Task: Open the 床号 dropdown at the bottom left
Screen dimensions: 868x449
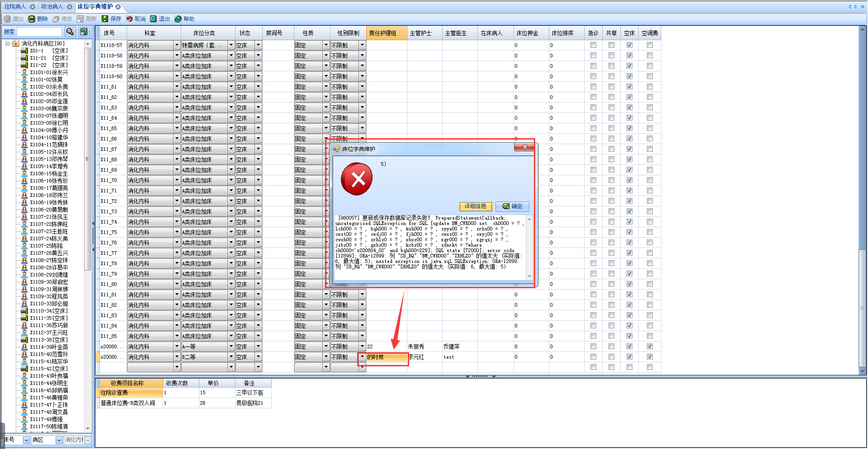Action: click(x=26, y=440)
